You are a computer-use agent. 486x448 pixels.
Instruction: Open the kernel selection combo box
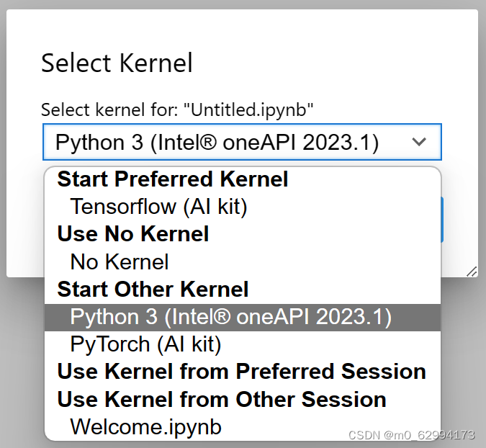[x=241, y=143]
